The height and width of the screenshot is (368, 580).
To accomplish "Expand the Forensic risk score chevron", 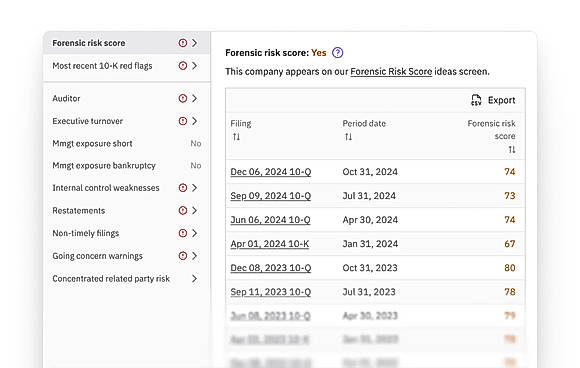I will pyautogui.click(x=195, y=43).
